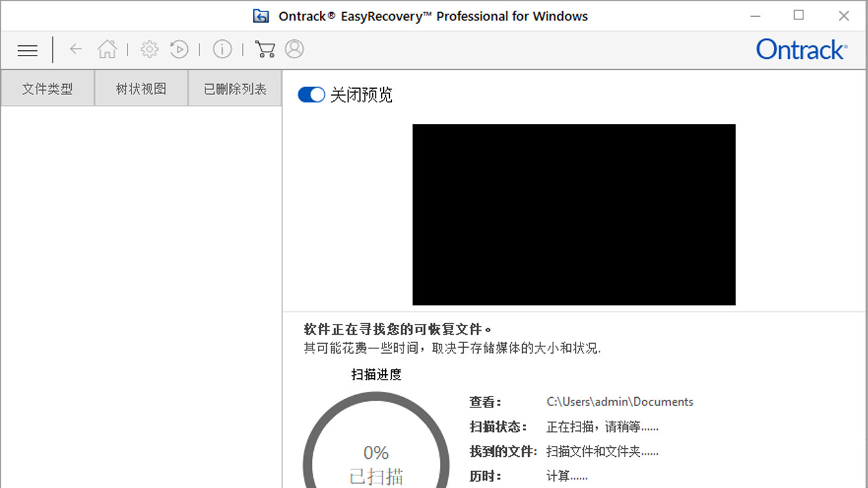Minimize the EasyRecovery window

click(x=755, y=15)
